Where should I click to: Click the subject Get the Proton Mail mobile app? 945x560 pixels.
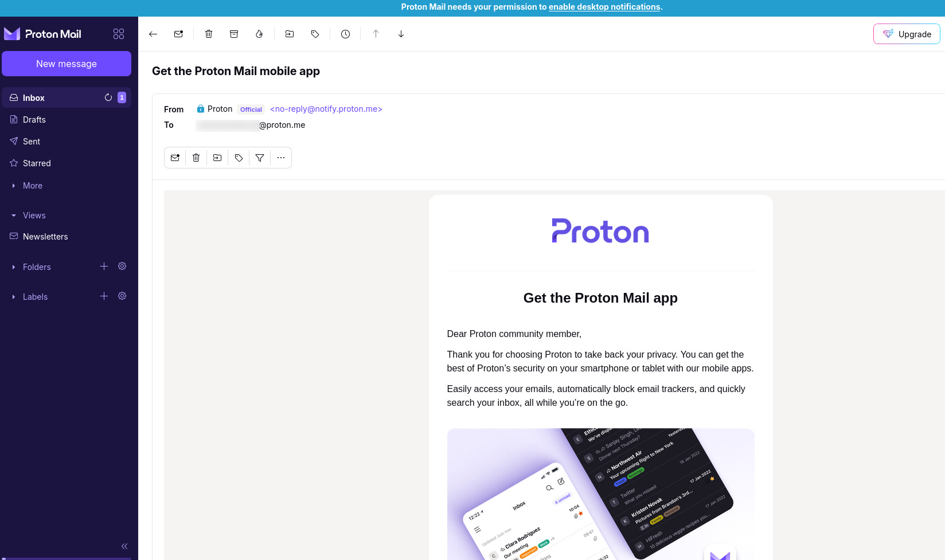236,71
